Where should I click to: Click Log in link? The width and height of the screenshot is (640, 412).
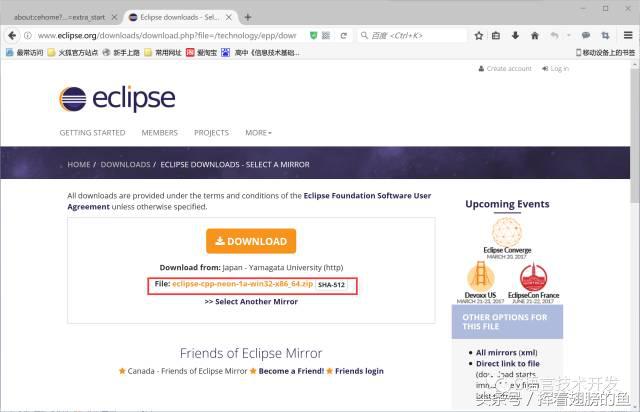[x=555, y=68]
